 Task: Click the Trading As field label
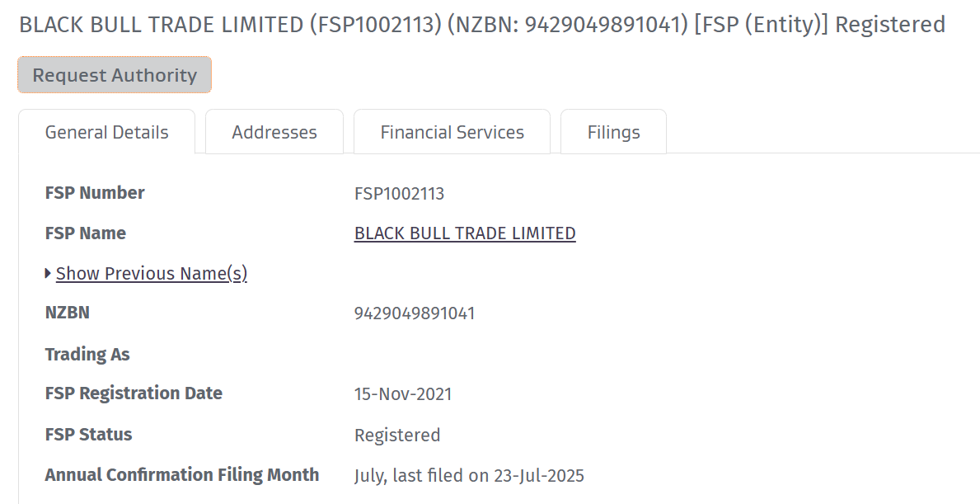point(87,355)
